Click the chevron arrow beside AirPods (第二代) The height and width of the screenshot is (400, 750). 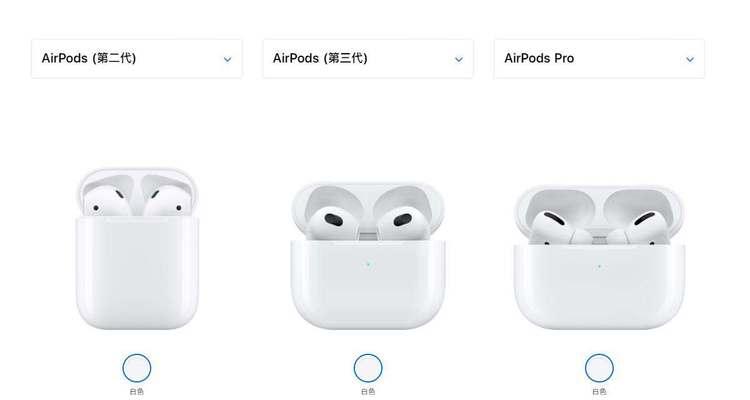tap(228, 60)
